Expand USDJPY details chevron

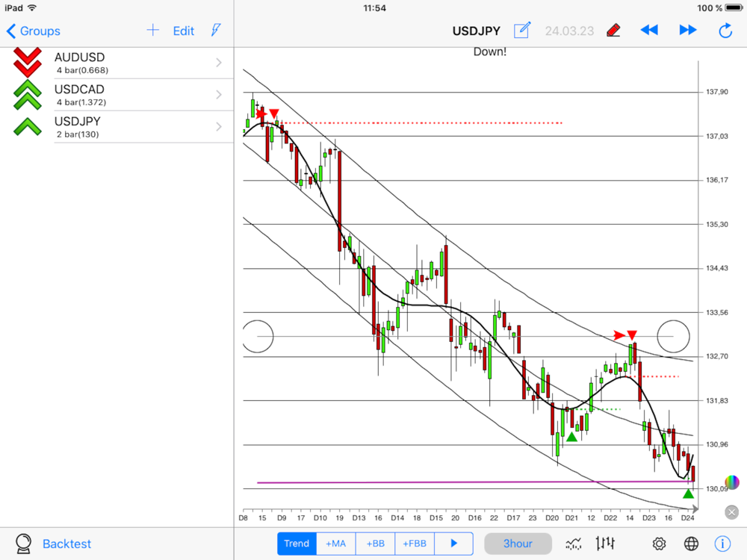click(x=219, y=127)
